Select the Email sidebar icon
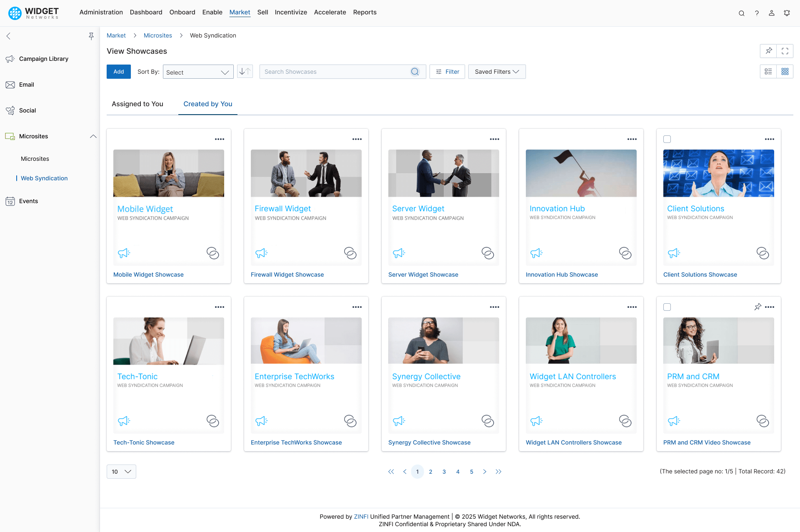Image resolution: width=800 pixels, height=532 pixels. point(10,85)
